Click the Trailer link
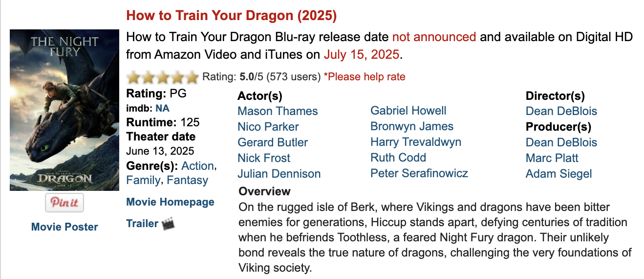 142,223
